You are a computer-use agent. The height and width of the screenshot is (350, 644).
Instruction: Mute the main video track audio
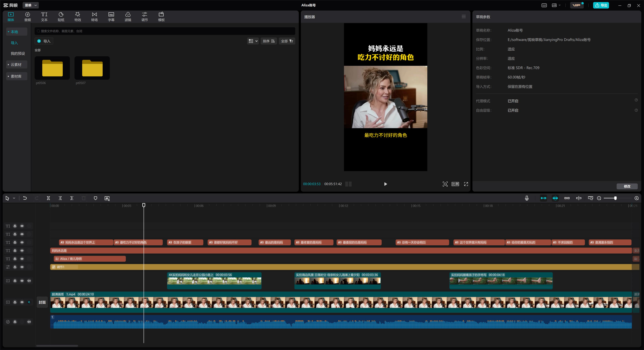(x=29, y=302)
